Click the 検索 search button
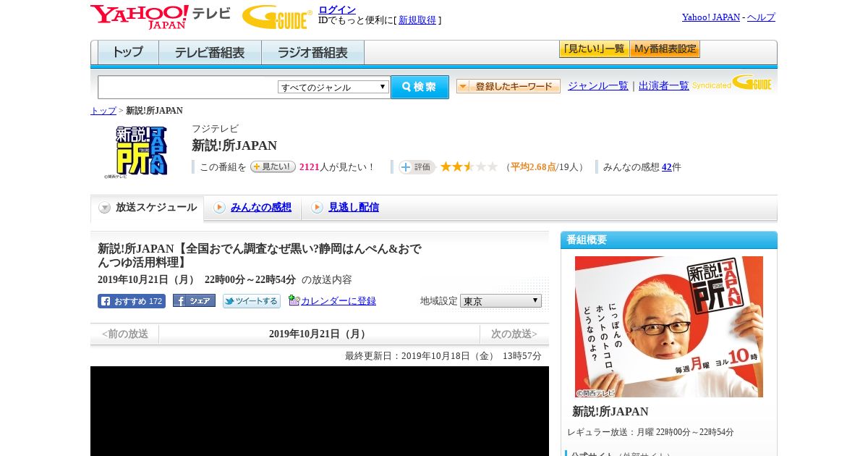This screenshot has height=456, width=868. pyautogui.click(x=420, y=87)
